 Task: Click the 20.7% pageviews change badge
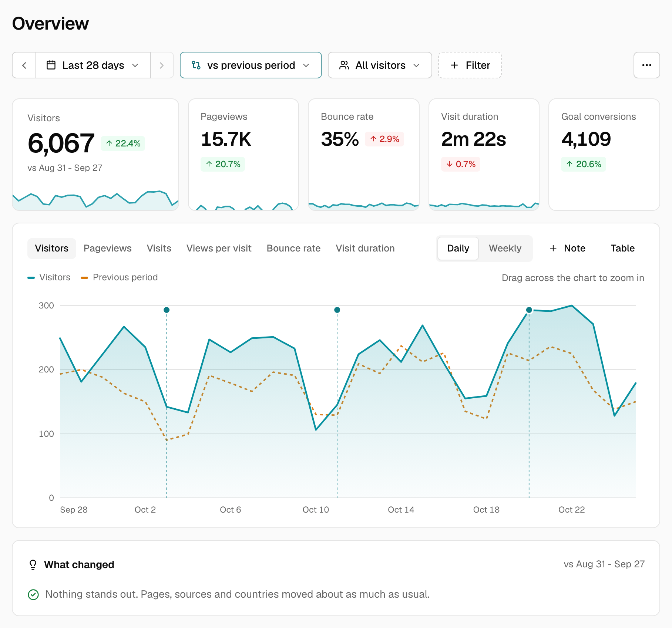223,164
